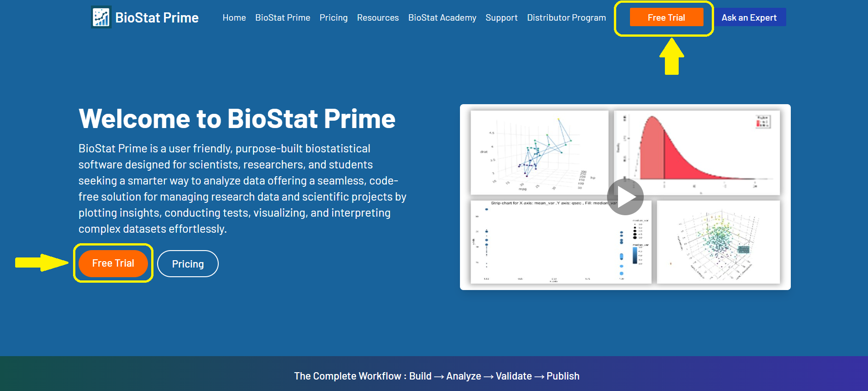Click the BioStat Prime brand name text
Viewport: 868px width, 391px height.
click(157, 18)
